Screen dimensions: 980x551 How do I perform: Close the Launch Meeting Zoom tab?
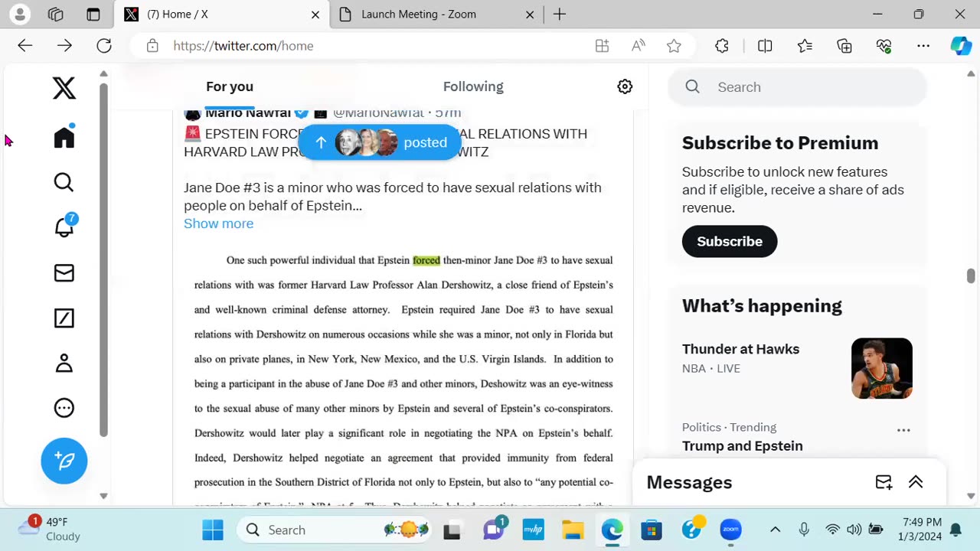[531, 15]
